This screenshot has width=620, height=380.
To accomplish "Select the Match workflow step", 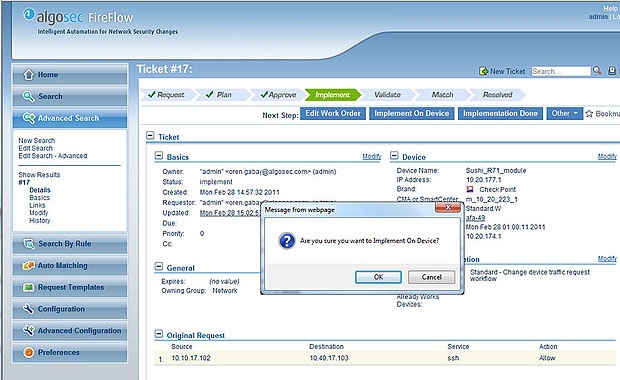I will [x=442, y=95].
